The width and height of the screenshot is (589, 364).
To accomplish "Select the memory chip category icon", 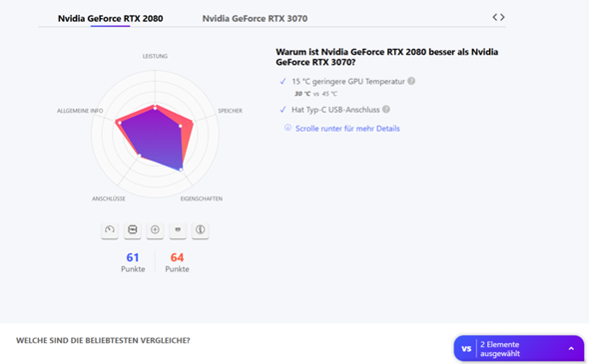I will pyautogui.click(x=132, y=230).
